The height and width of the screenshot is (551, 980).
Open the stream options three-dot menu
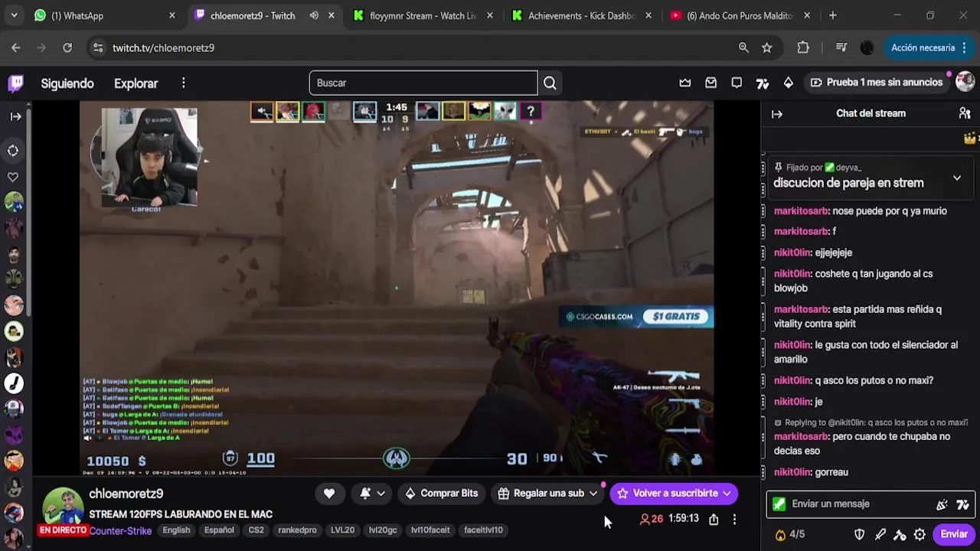pyautogui.click(x=734, y=520)
